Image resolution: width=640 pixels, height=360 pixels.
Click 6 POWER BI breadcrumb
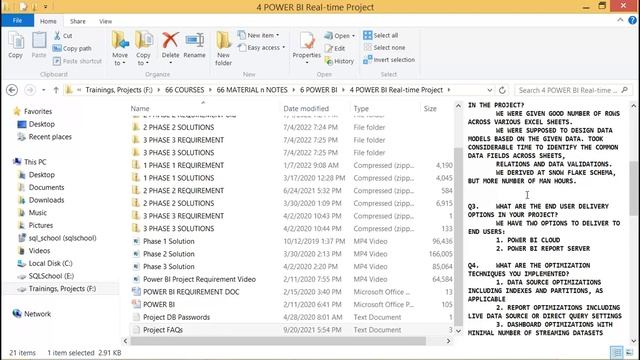[318, 90]
